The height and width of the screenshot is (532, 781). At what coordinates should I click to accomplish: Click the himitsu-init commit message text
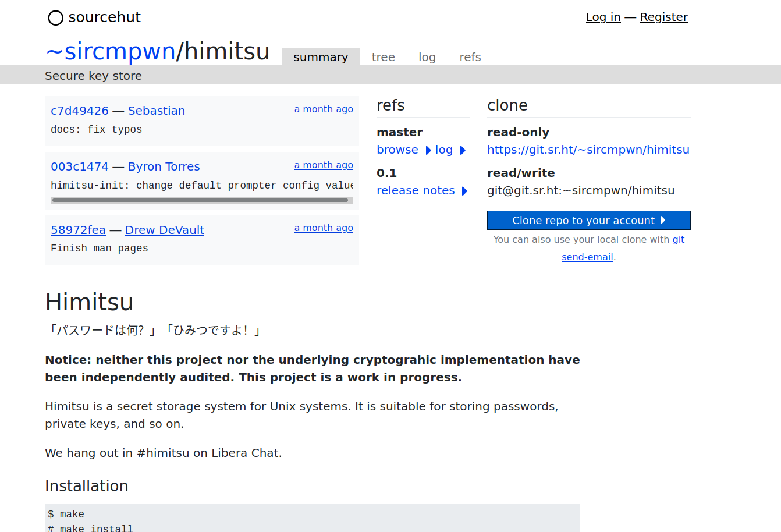coord(202,185)
